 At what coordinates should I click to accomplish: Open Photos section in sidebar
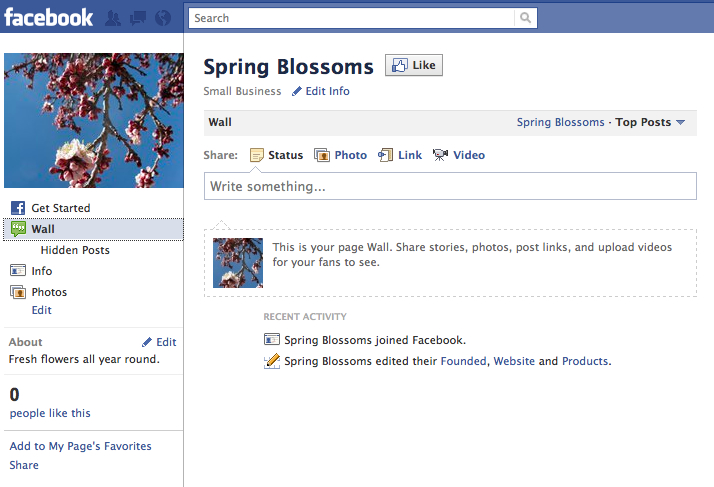(49, 292)
